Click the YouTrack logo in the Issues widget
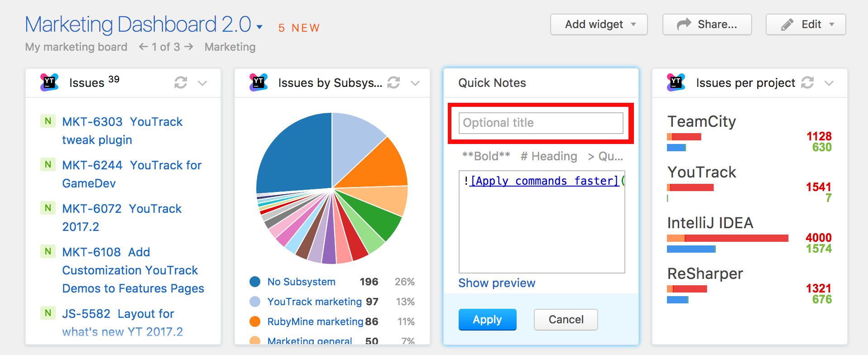868x355 pixels. coord(49,82)
